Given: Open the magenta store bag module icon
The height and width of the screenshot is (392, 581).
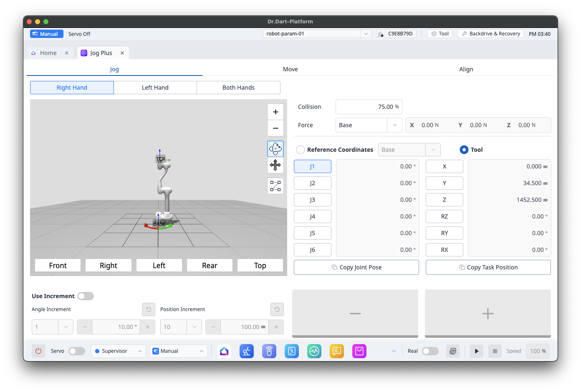Looking at the screenshot, I should [x=359, y=351].
